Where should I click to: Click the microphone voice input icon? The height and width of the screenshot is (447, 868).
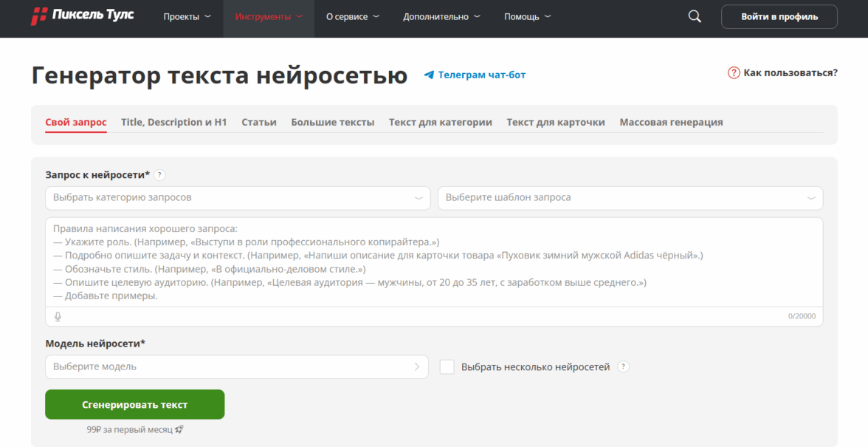[x=58, y=316]
